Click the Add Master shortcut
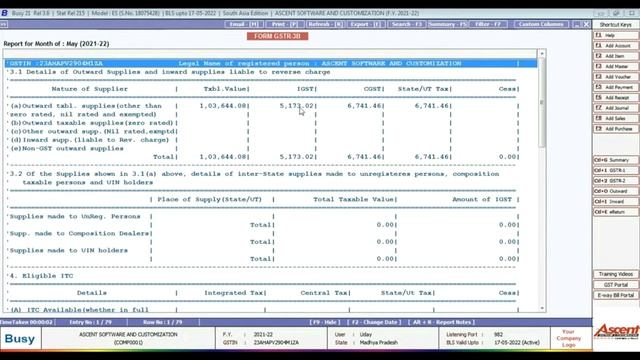The width and height of the screenshot is (640, 360). [x=616, y=66]
